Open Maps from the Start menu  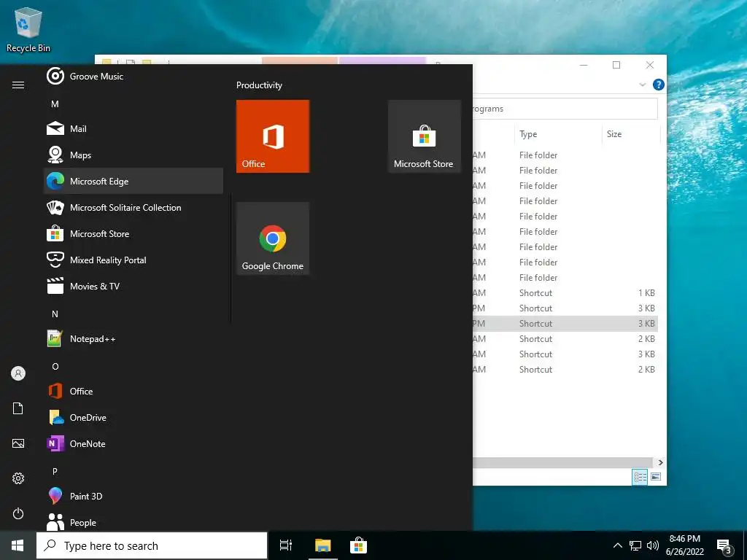[x=133, y=155]
